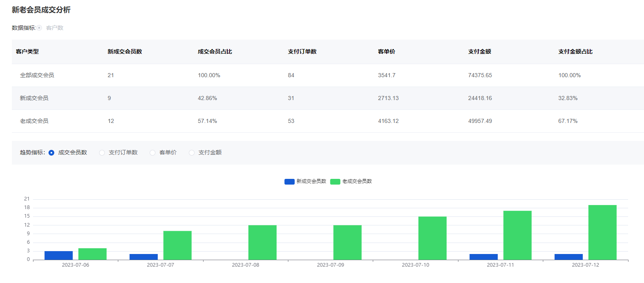
Task: Click the green bar for 2023-07-12
Action: click(602, 232)
